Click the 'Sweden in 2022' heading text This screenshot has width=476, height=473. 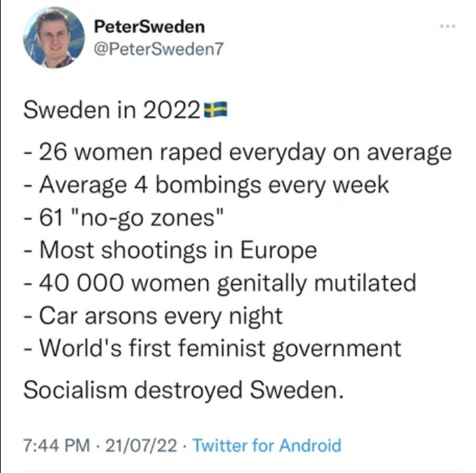click(112, 110)
